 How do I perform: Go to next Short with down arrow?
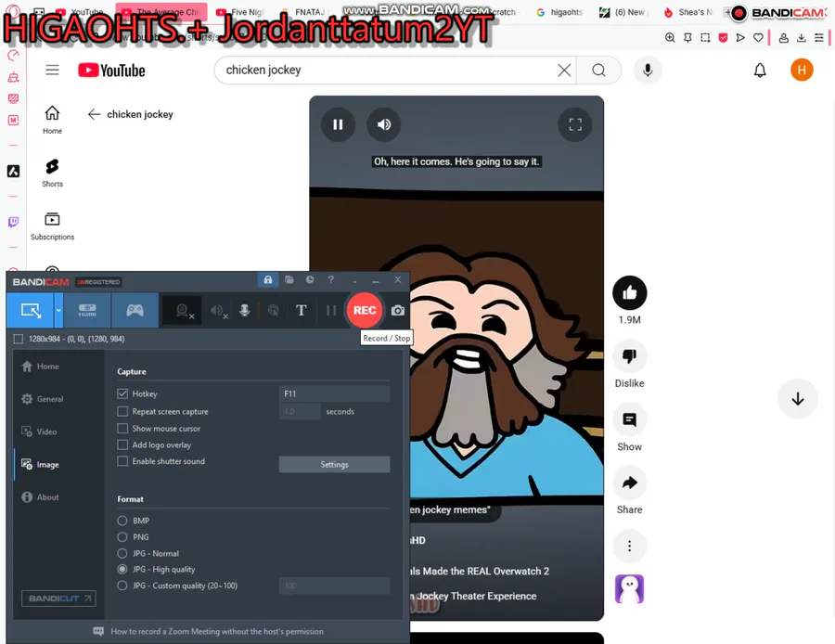point(797,399)
